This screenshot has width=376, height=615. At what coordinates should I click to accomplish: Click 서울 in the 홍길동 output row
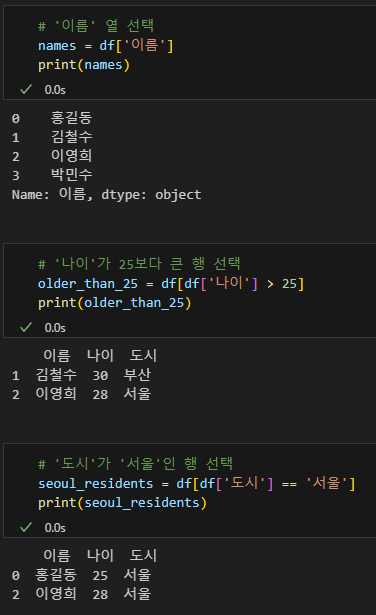pos(137,575)
